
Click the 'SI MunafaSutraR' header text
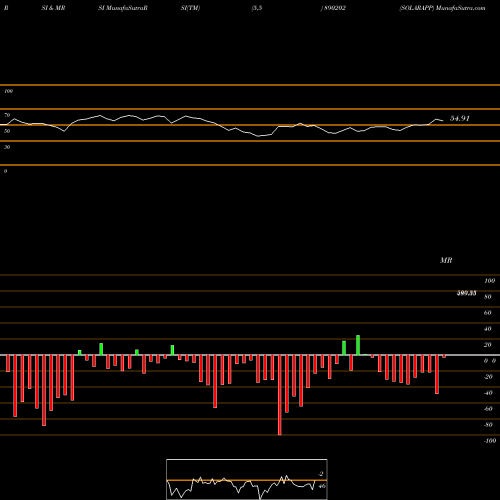[x=123, y=8]
